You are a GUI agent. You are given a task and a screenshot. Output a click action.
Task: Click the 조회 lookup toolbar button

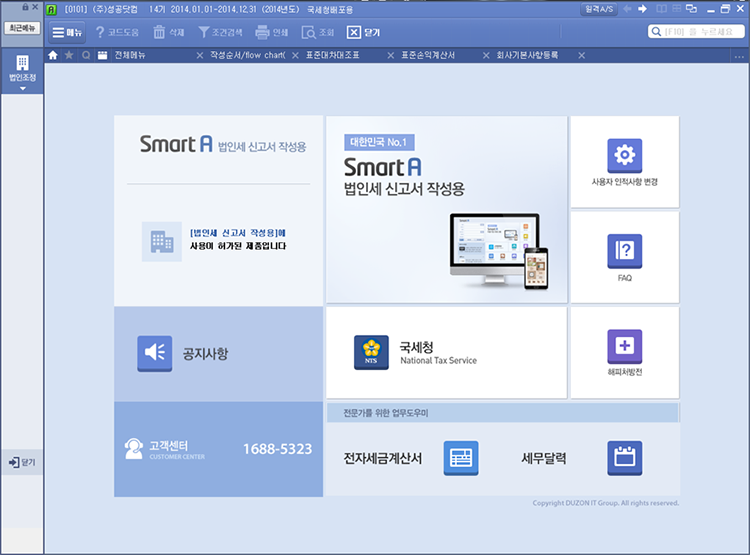coord(318,33)
